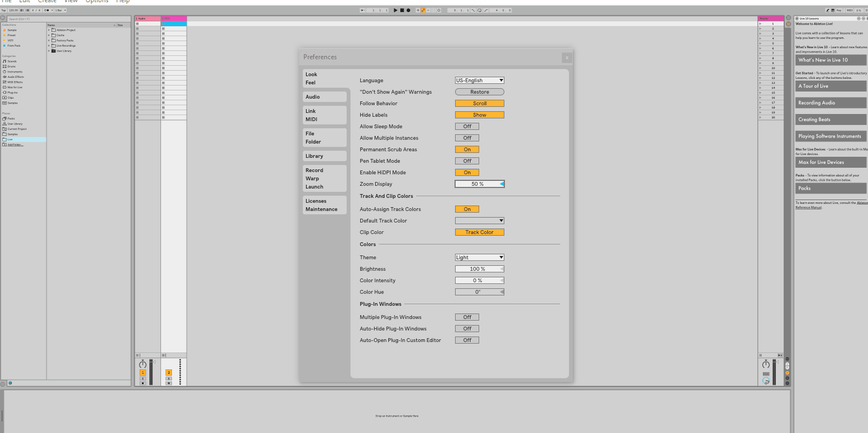
Task: Toggle Follow Behavior Scroll button
Action: [480, 104]
